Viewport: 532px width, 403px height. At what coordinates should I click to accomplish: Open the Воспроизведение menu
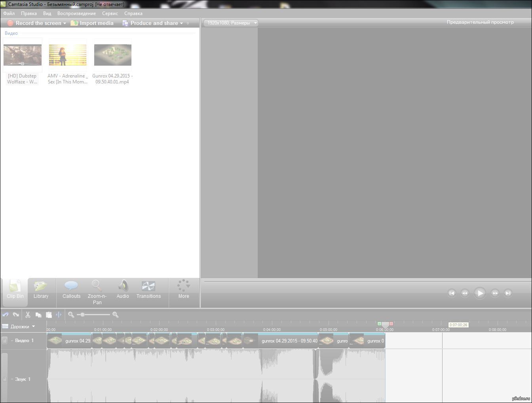click(76, 13)
